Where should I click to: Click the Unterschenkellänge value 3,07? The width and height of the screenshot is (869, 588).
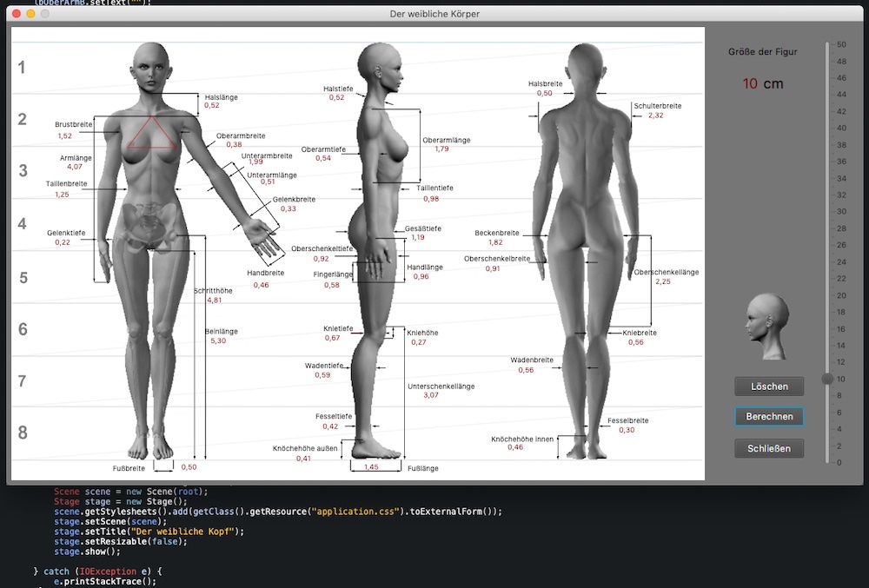(431, 395)
